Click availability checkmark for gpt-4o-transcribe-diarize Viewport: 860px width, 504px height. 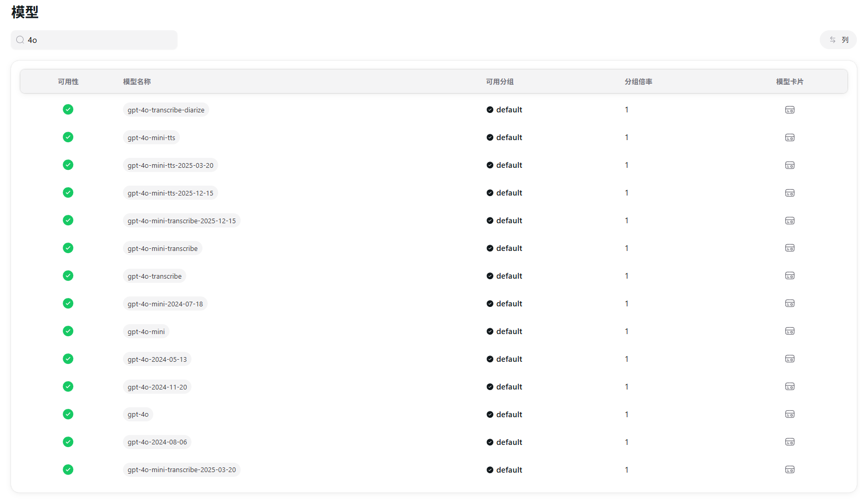point(68,109)
